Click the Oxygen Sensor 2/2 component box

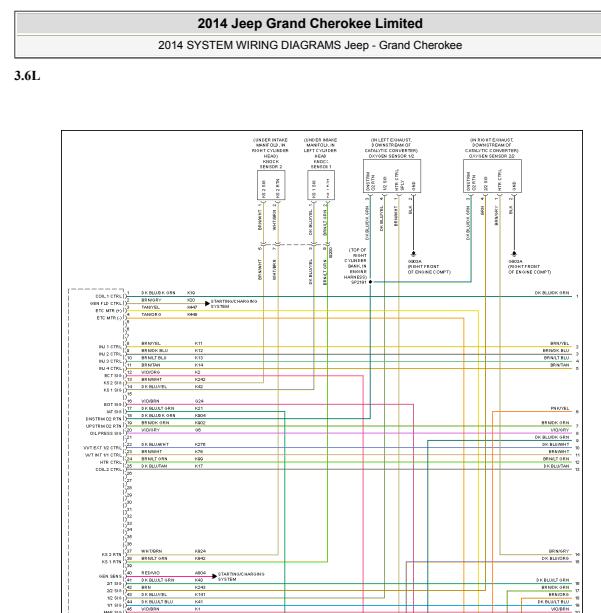tap(492, 176)
